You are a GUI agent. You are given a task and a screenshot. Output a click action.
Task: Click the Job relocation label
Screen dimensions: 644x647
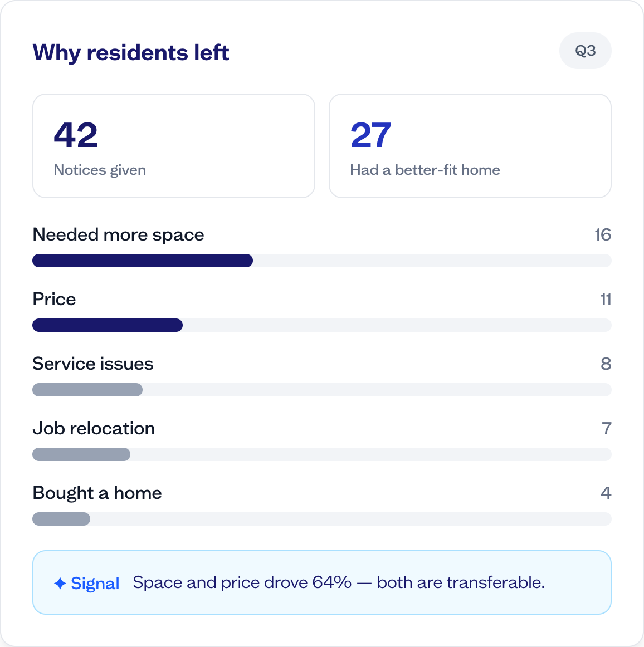94,428
